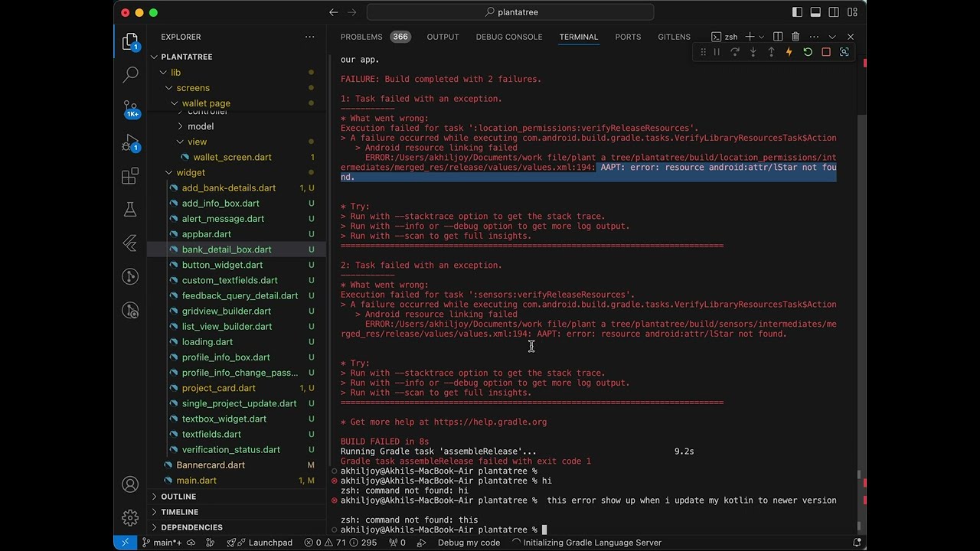Pause the debug session
The image size is (980, 551).
click(x=717, y=52)
